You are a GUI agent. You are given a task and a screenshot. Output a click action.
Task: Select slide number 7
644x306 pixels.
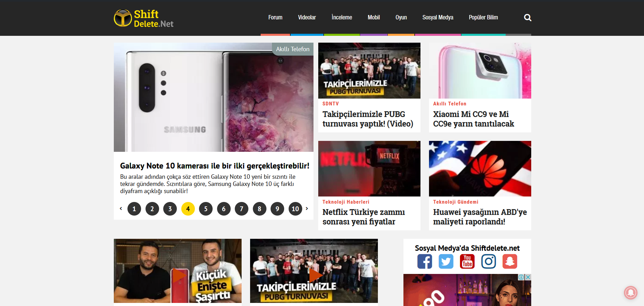coord(242,209)
